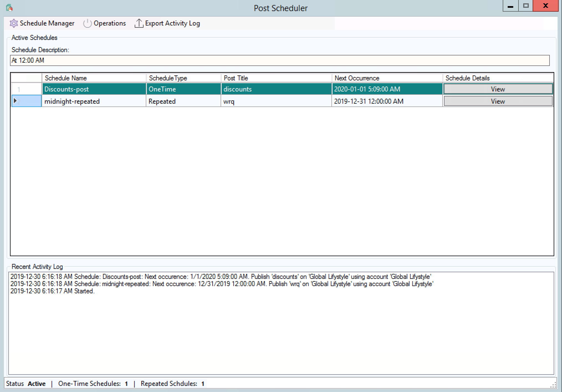The height and width of the screenshot is (392, 562).
Task: Select row header with arrow indicator for row 2
Action: coord(26,101)
